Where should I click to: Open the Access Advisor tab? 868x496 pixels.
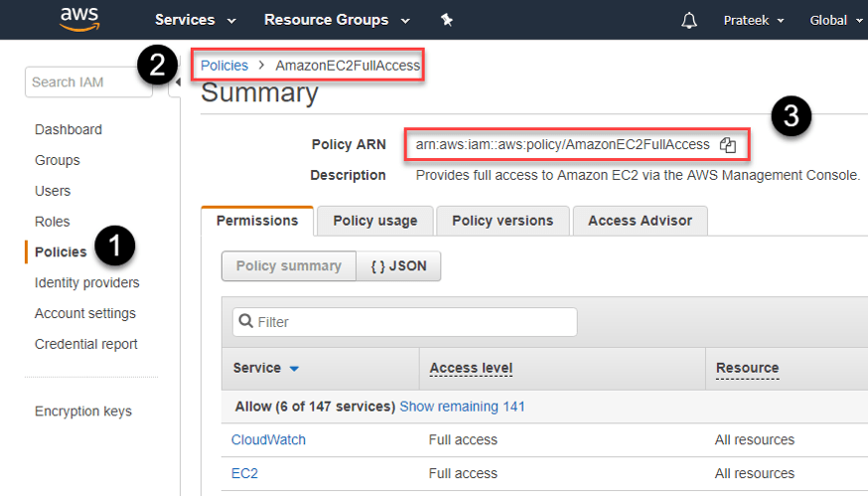click(640, 221)
